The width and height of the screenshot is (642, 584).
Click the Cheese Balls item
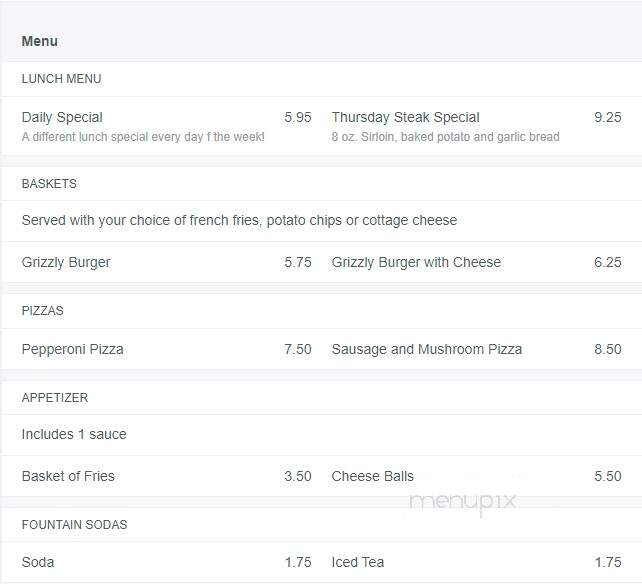[373, 476]
